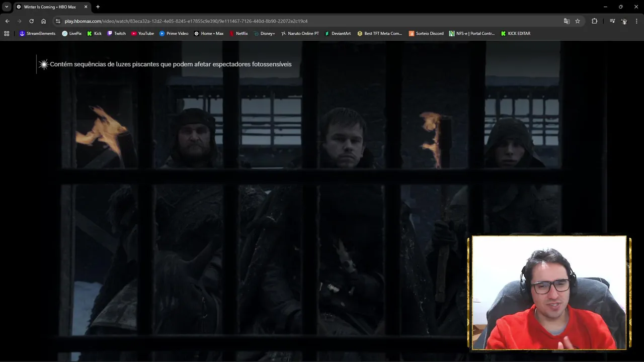Open KICK EDITAR bookmark
Screen dimensions: 644x362
point(515,34)
